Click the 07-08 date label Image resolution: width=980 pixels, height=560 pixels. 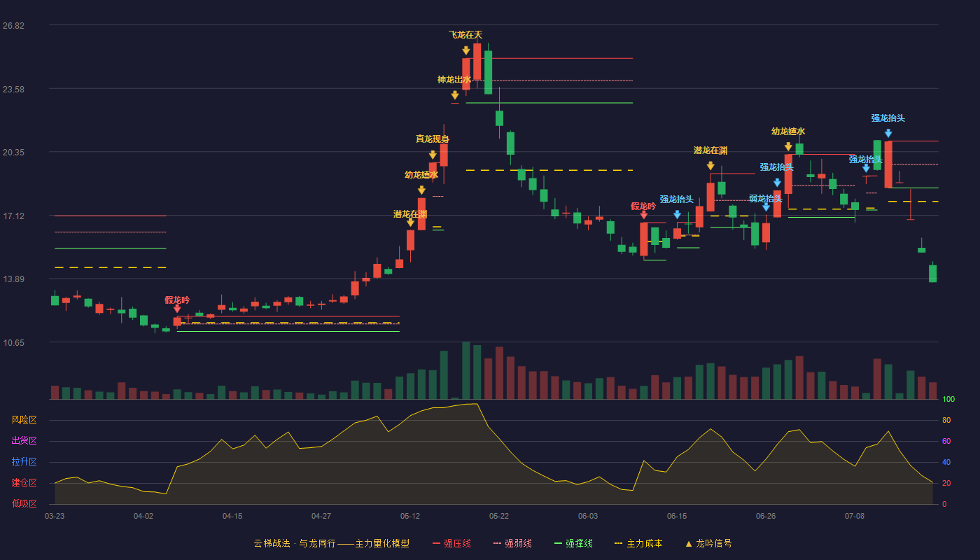[x=855, y=516]
